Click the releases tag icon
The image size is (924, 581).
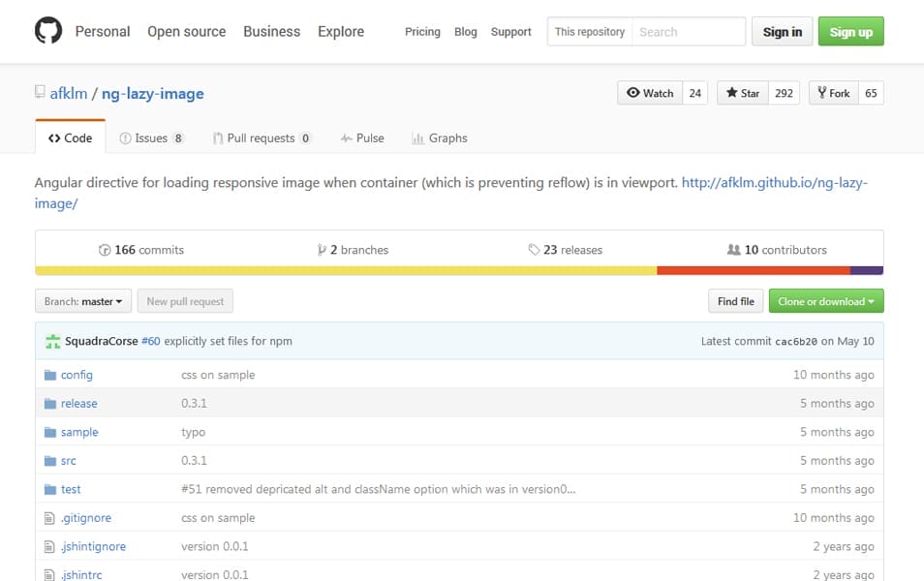(534, 250)
